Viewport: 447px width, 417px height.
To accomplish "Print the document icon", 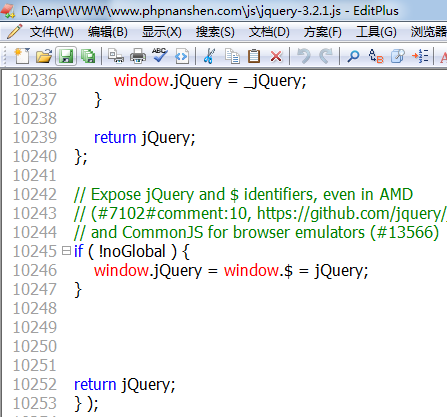I will point(138,56).
